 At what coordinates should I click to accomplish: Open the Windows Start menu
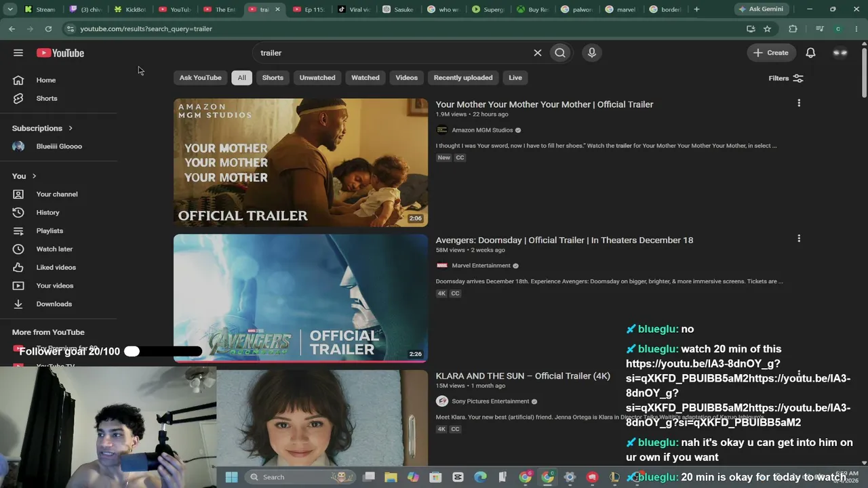click(x=231, y=477)
